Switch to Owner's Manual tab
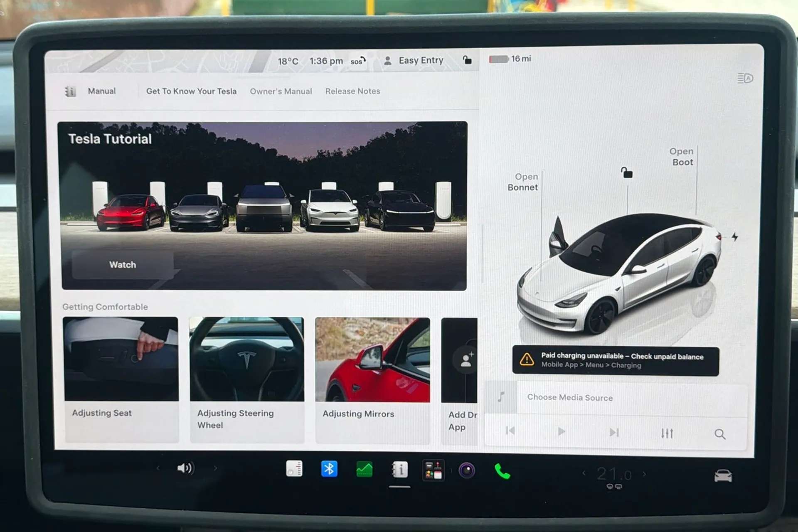This screenshot has height=532, width=798. click(x=281, y=91)
